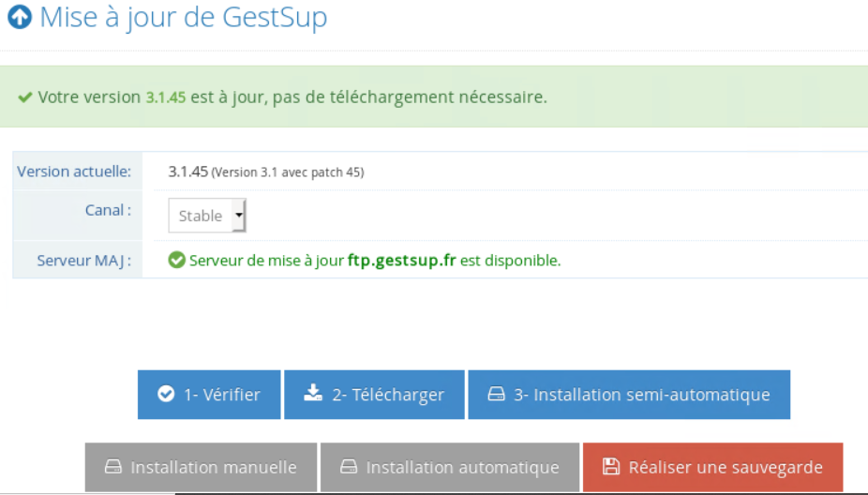
Task: Click green check-circle icon for Serveur MAJ
Action: point(176,260)
